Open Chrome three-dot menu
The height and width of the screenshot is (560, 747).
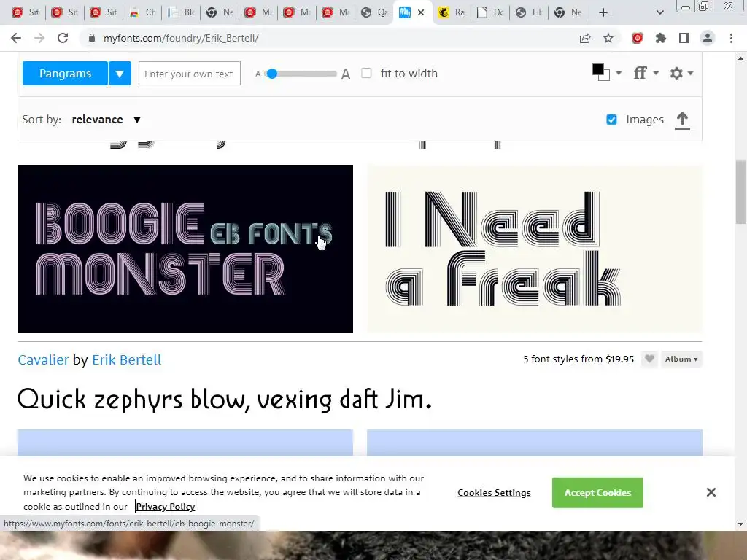pyautogui.click(x=731, y=38)
